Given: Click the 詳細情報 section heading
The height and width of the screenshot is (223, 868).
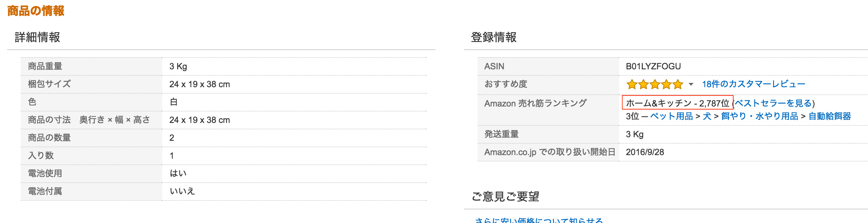Looking at the screenshot, I should pyautogui.click(x=37, y=37).
